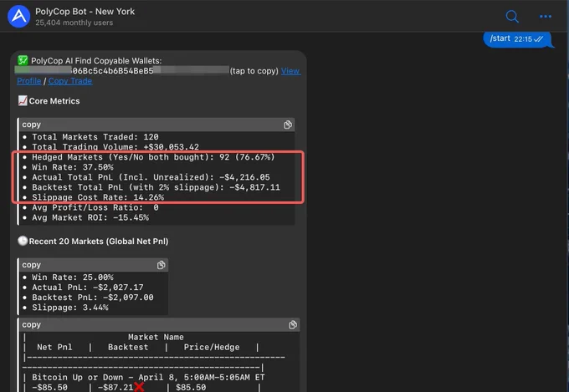This screenshot has width=569, height=392.
Task: Select the Avg Profit/Loss Ratio line
Action: click(90, 207)
